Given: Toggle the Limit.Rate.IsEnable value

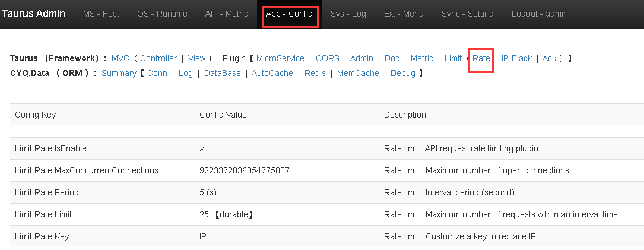Looking at the screenshot, I should (202, 148).
